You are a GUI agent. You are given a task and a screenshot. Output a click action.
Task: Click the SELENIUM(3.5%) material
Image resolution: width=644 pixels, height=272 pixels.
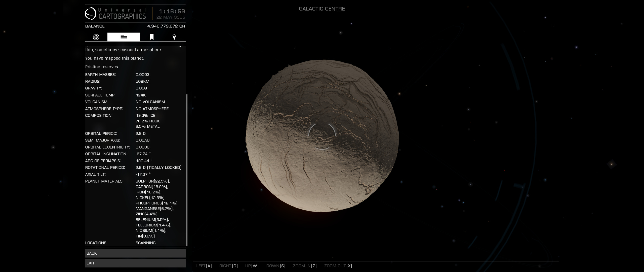click(152, 220)
